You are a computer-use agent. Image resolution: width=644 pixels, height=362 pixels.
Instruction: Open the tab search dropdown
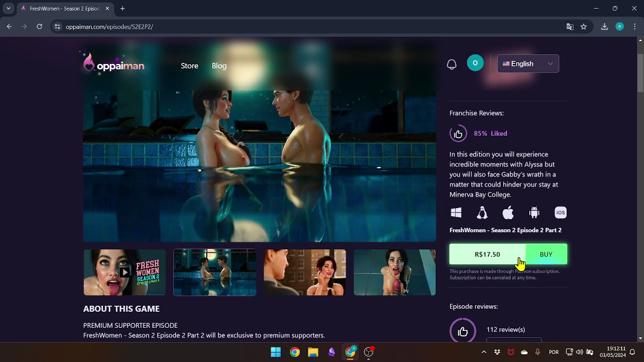click(x=9, y=9)
